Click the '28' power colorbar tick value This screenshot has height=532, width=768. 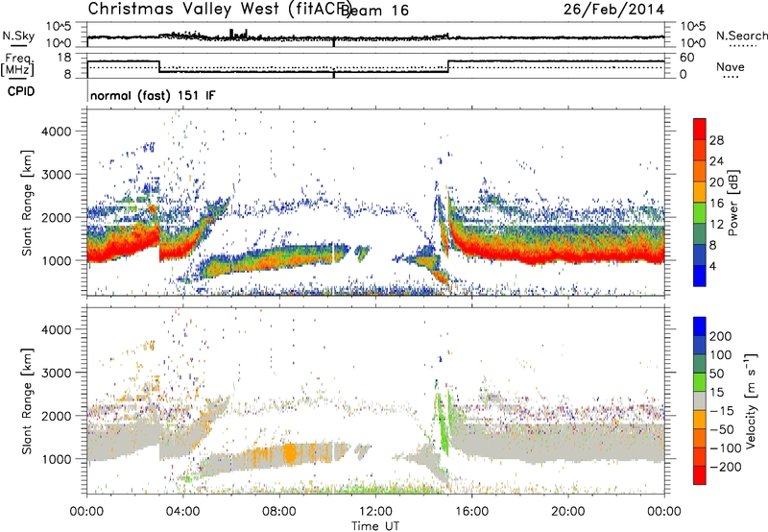[x=716, y=140]
